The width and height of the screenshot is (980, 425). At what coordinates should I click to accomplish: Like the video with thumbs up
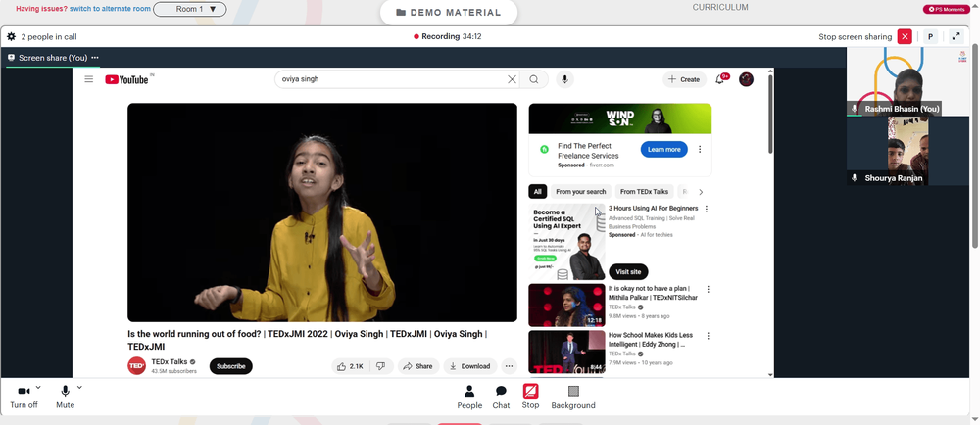pos(350,366)
